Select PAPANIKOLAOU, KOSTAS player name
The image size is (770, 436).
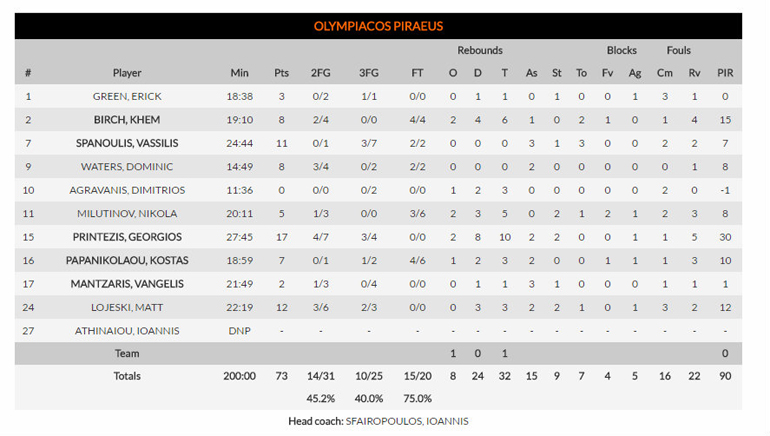point(127,260)
